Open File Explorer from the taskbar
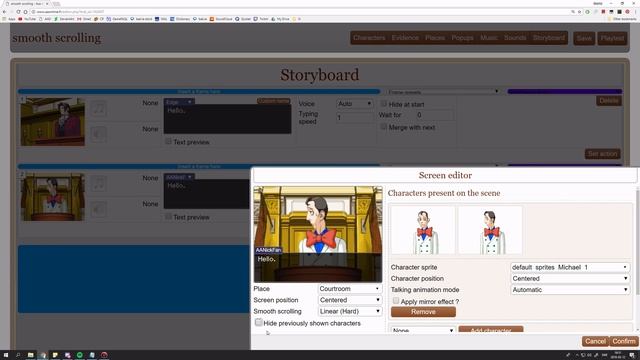Viewport: 640px width, 360px height. pos(31,355)
